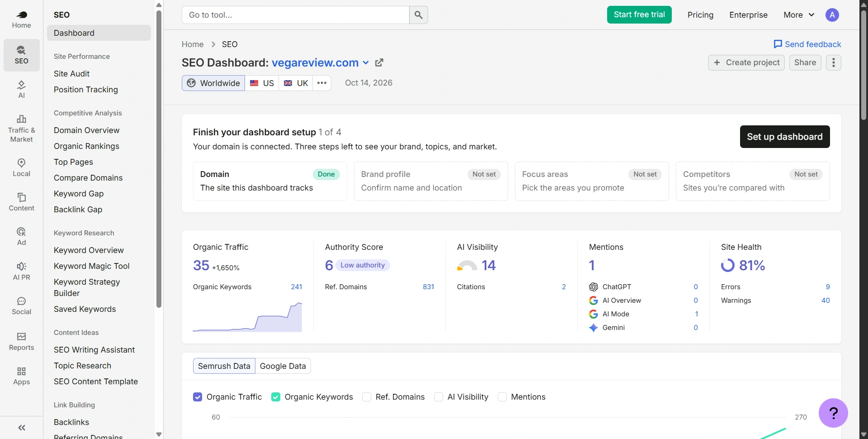Click the Create project button
The height and width of the screenshot is (439, 868).
click(x=746, y=62)
